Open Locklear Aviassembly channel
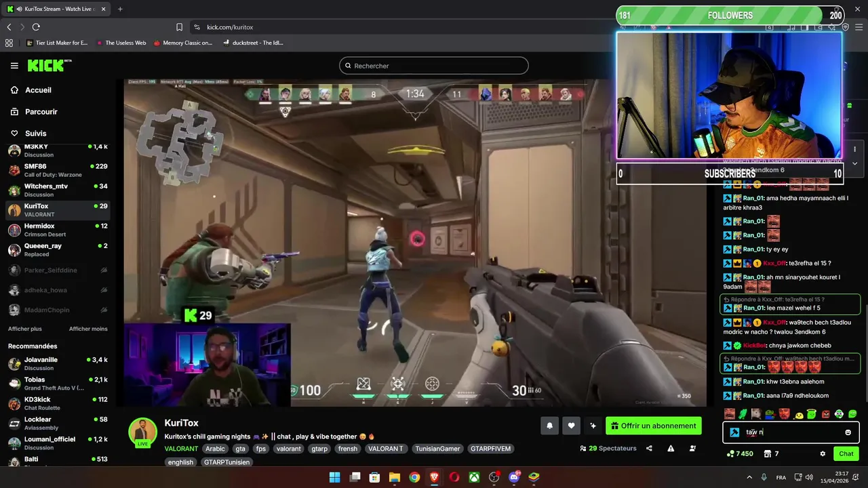868x488 pixels. tap(57, 424)
